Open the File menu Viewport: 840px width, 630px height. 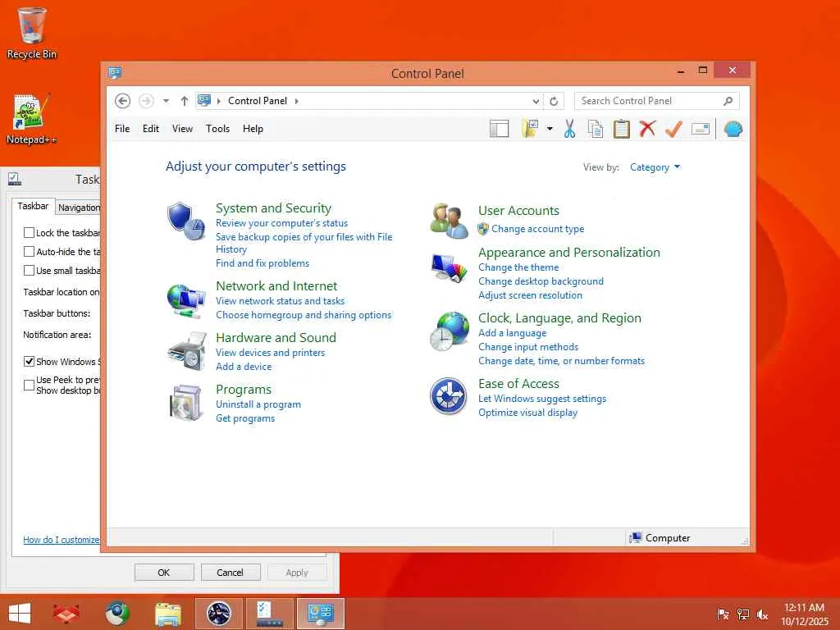point(122,129)
